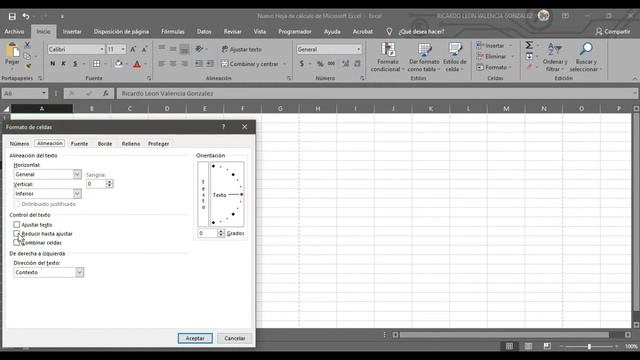
Task: Click the vertical Texto orientation box
Action: (x=203, y=194)
